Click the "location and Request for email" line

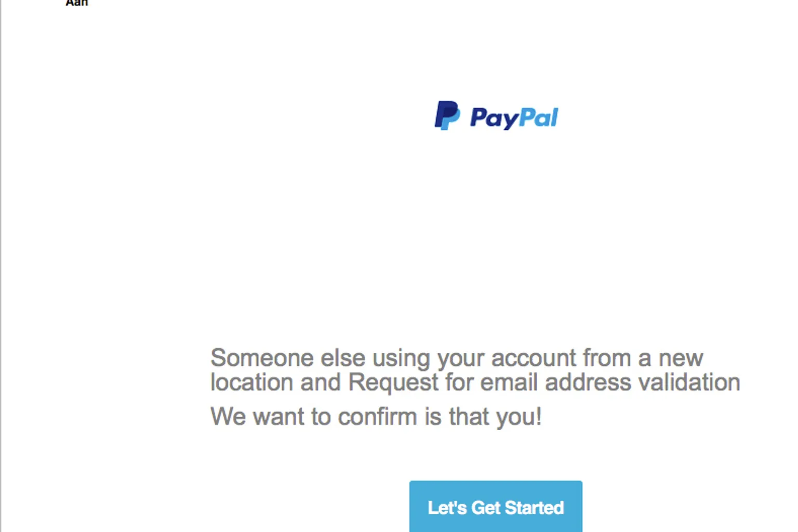click(x=475, y=382)
